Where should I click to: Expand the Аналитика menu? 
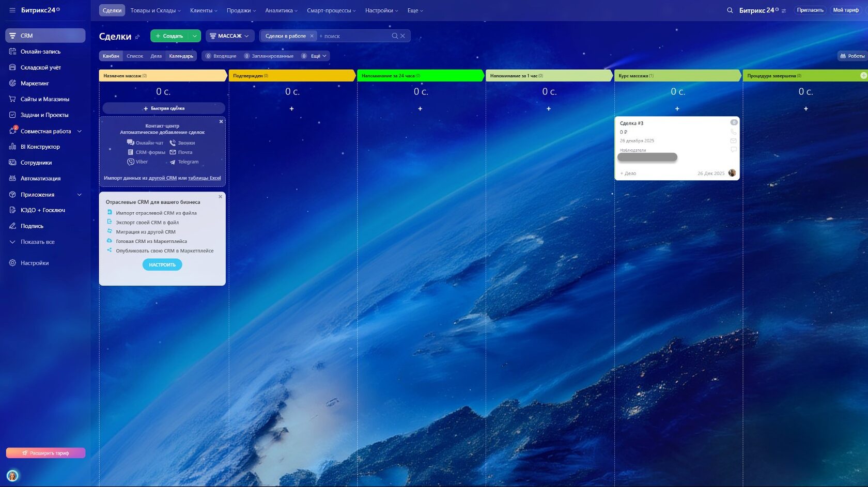click(282, 10)
